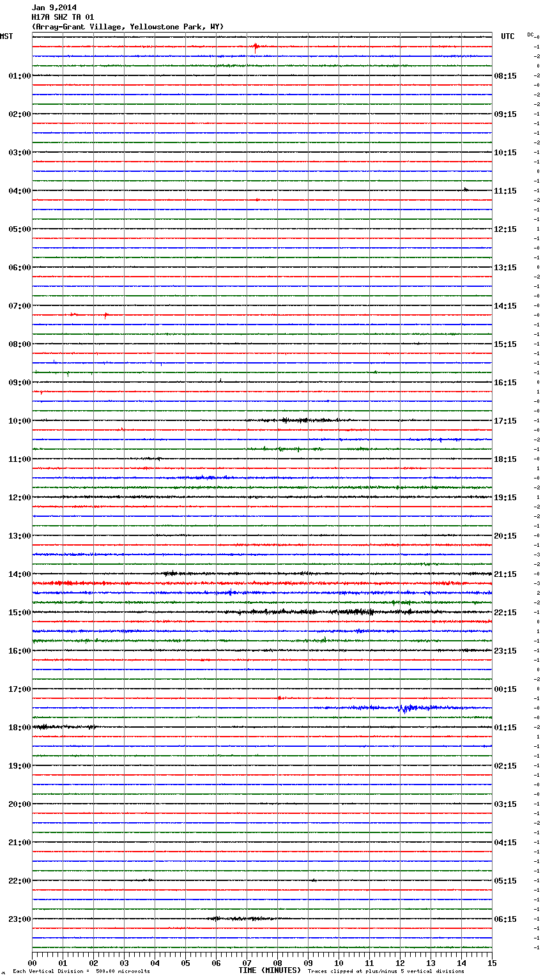Click the "MST" time zone label
Image resolution: width=543 pixels, height=980 pixels.
tap(6, 36)
